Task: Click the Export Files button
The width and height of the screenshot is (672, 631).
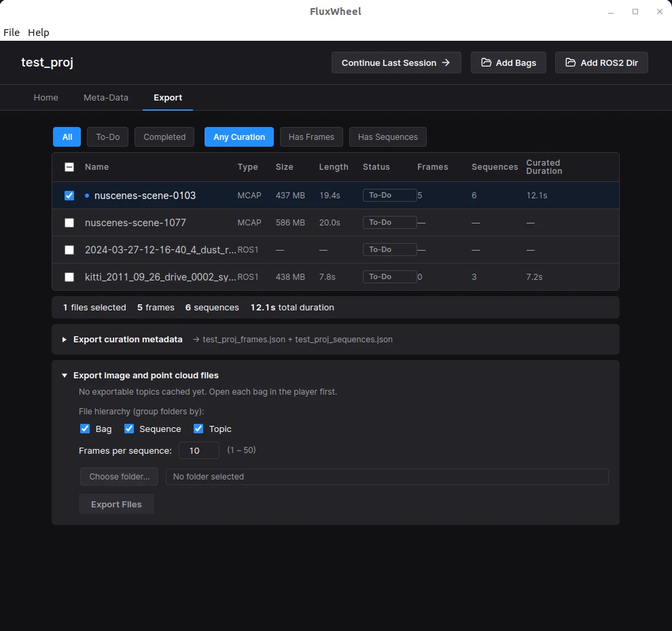Action: pos(116,505)
